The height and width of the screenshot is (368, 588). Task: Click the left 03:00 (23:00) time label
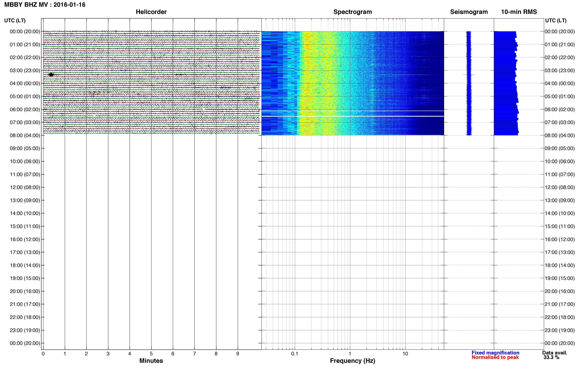(x=25, y=70)
